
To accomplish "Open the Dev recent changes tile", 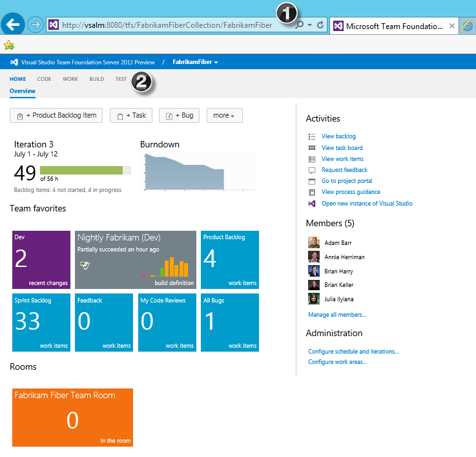I will [41, 260].
